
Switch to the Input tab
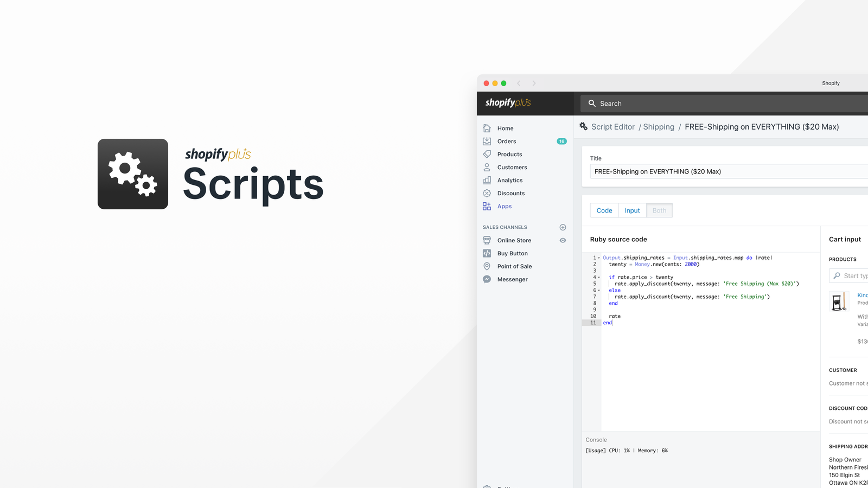click(x=632, y=210)
